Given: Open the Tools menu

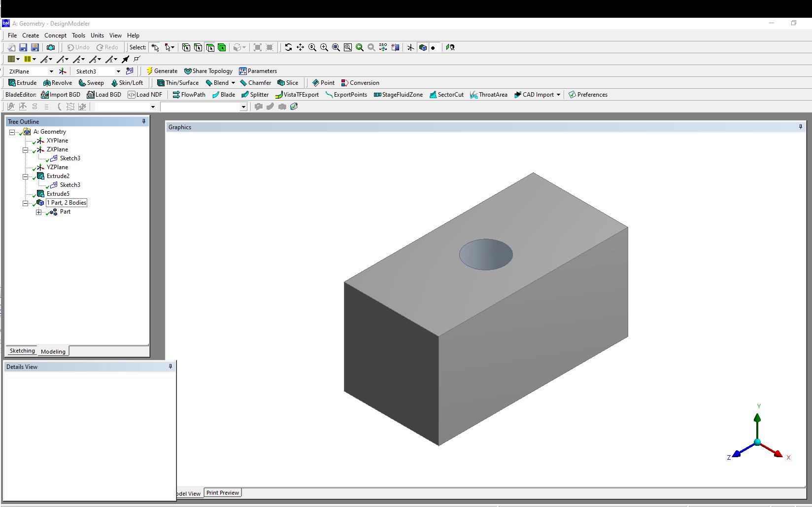Looking at the screenshot, I should 78,36.
